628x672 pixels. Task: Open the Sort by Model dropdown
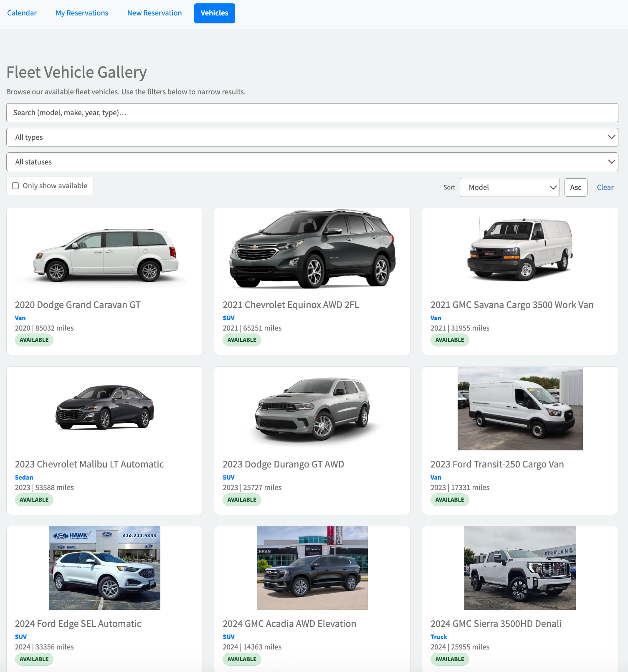[x=509, y=187]
